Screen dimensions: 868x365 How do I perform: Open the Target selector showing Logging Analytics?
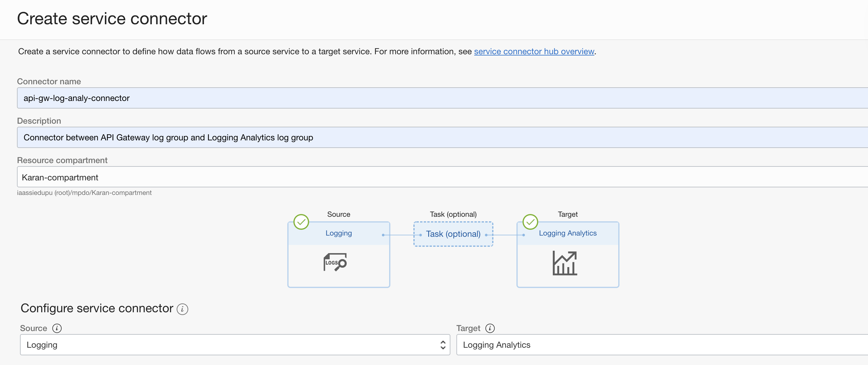tap(661, 344)
